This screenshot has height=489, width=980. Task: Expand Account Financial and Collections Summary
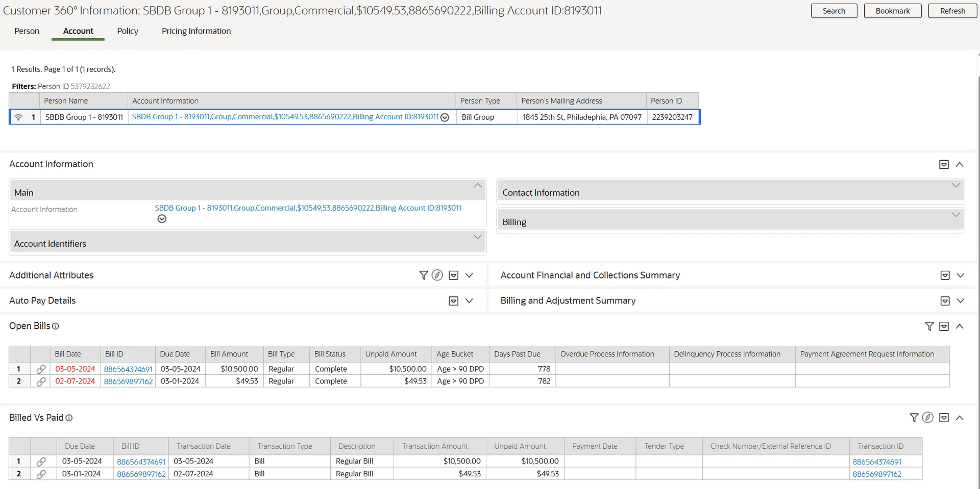960,275
